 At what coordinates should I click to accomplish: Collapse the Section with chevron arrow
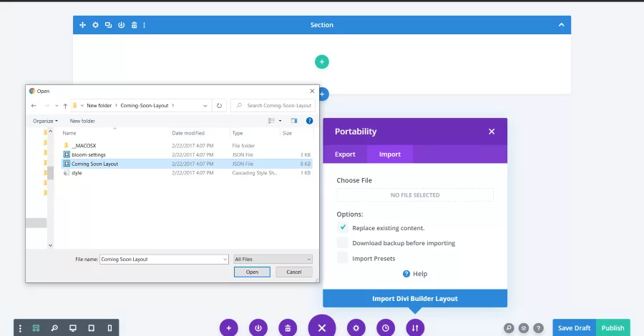pyautogui.click(x=561, y=25)
